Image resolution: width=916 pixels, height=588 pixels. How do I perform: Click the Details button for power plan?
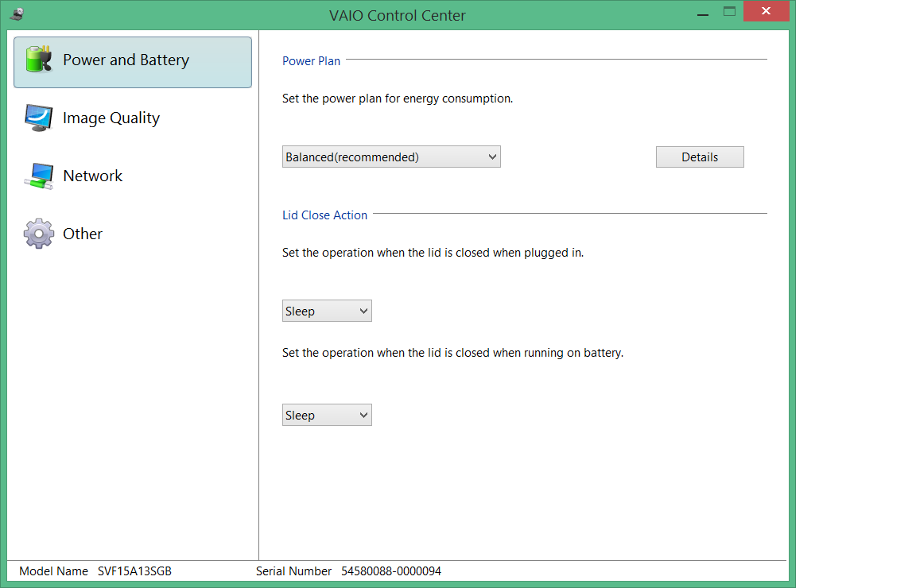pyautogui.click(x=700, y=157)
